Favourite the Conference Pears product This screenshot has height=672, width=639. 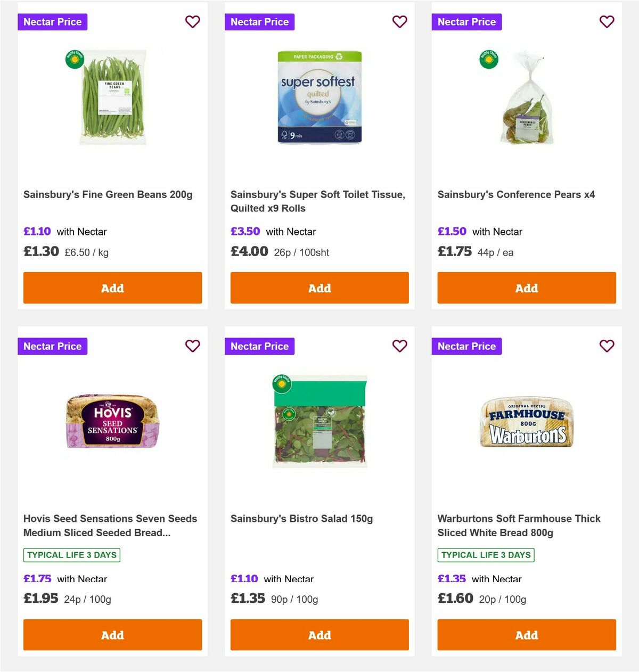tap(607, 22)
